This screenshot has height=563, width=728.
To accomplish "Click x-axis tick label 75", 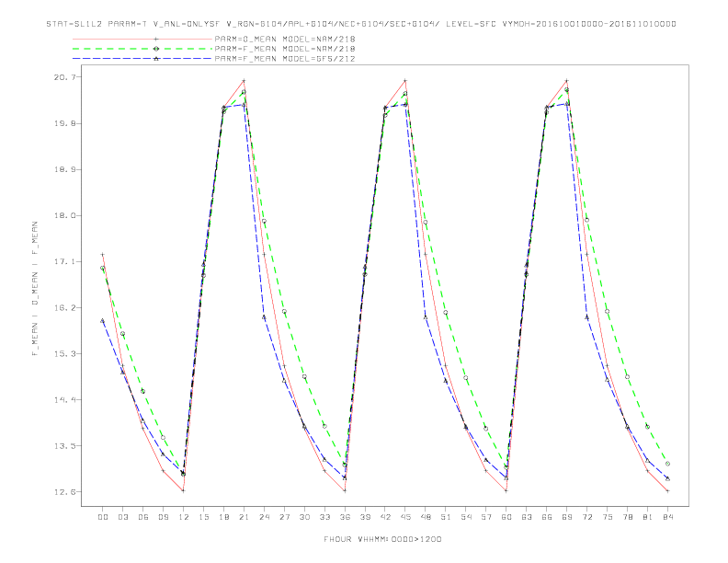I will [x=607, y=517].
